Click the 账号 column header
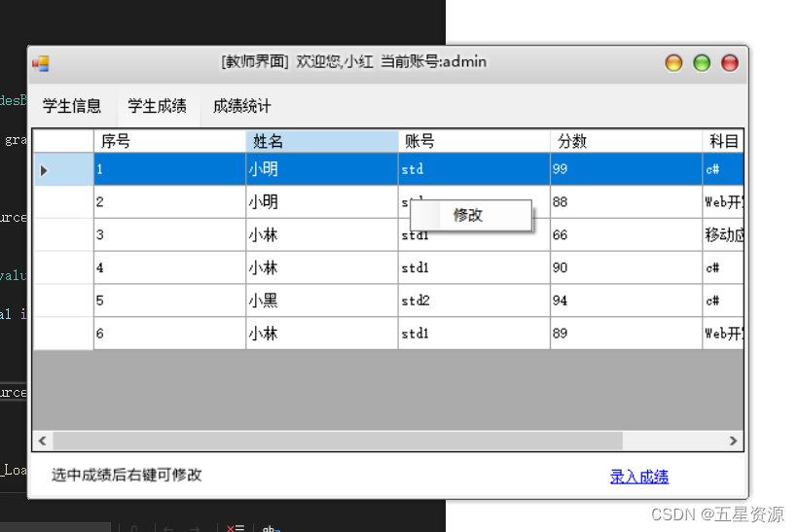 [x=474, y=141]
